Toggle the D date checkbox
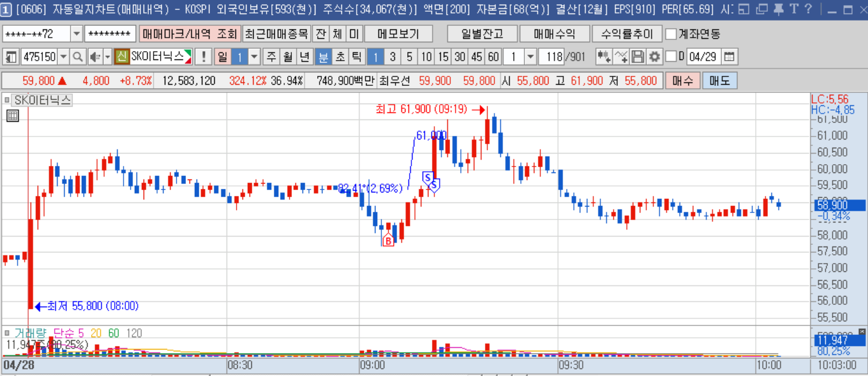Image resolution: width=868 pixels, height=376 pixels. pos(671,57)
